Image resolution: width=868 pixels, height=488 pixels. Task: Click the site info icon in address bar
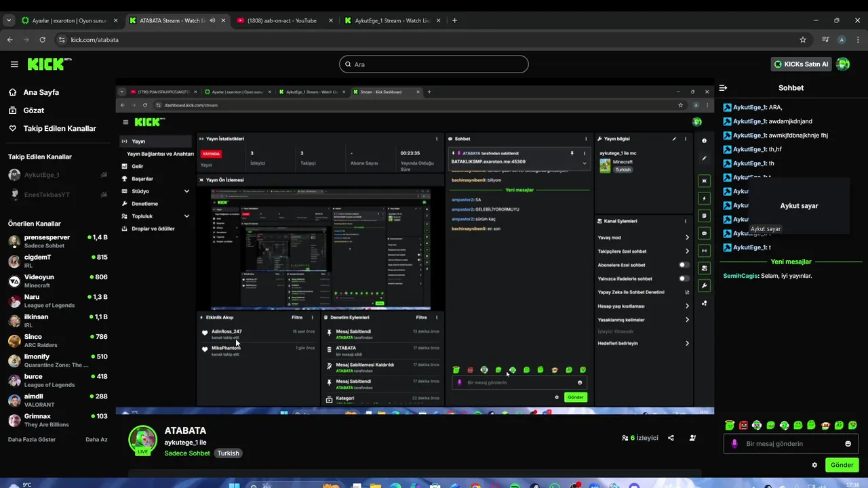pos(62,39)
